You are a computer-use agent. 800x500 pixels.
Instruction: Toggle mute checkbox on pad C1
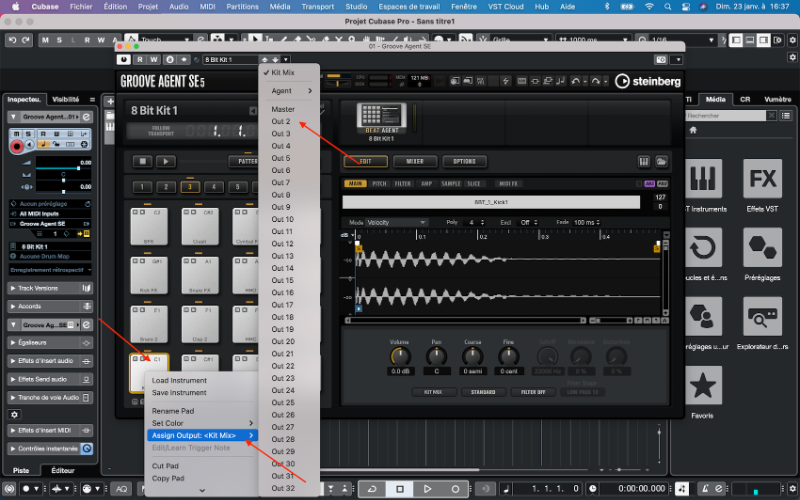(x=135, y=359)
